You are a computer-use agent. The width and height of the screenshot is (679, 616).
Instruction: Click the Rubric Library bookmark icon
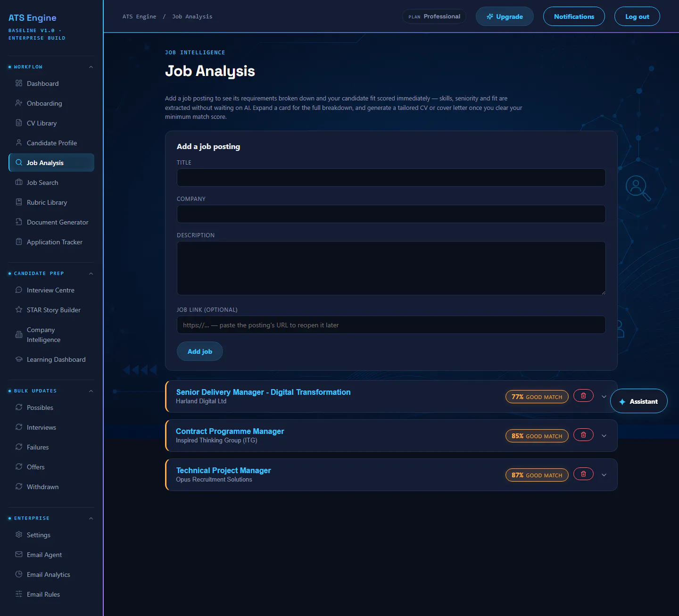pos(19,202)
